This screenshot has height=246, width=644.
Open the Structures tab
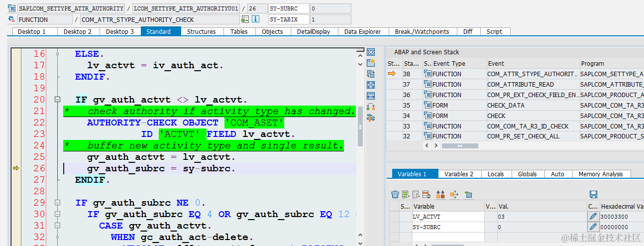(x=202, y=31)
